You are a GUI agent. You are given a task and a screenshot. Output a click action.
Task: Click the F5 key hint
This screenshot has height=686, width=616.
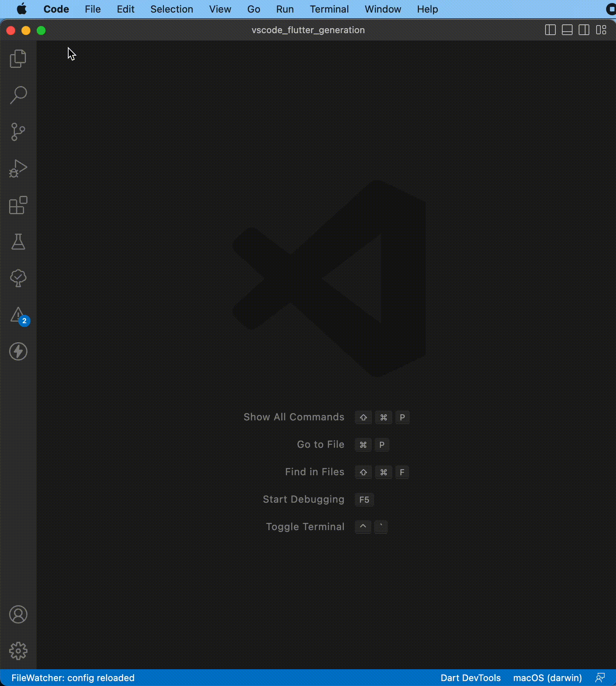364,500
